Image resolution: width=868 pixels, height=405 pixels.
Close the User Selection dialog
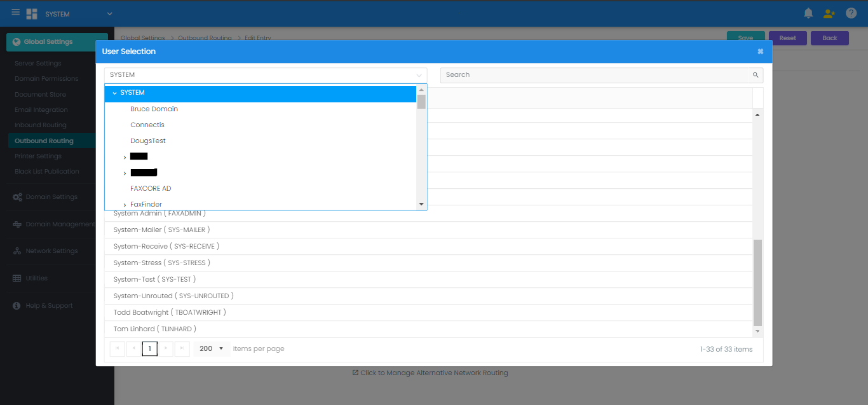pos(761,51)
